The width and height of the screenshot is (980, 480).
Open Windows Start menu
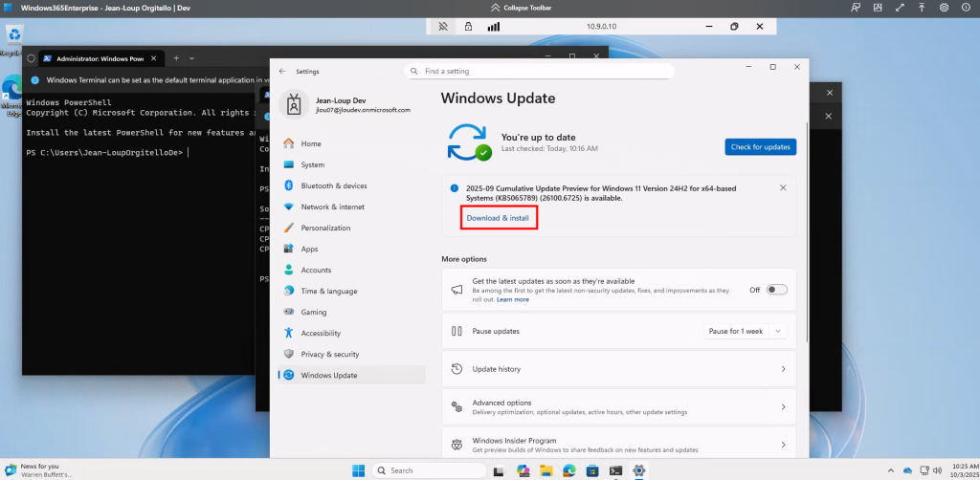tap(358, 470)
